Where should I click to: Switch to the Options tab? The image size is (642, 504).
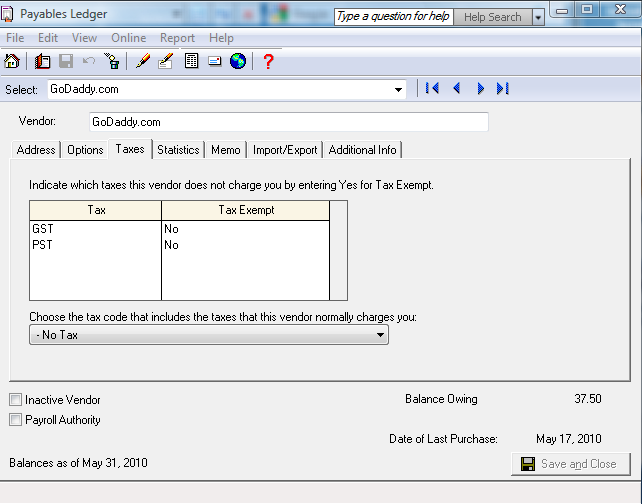click(x=85, y=150)
